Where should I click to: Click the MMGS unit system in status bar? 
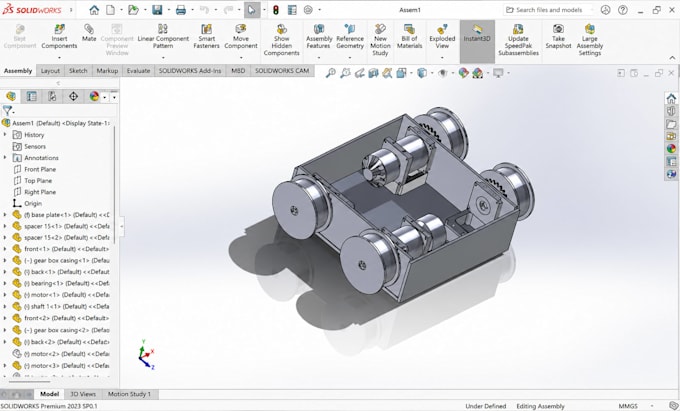pos(628,406)
